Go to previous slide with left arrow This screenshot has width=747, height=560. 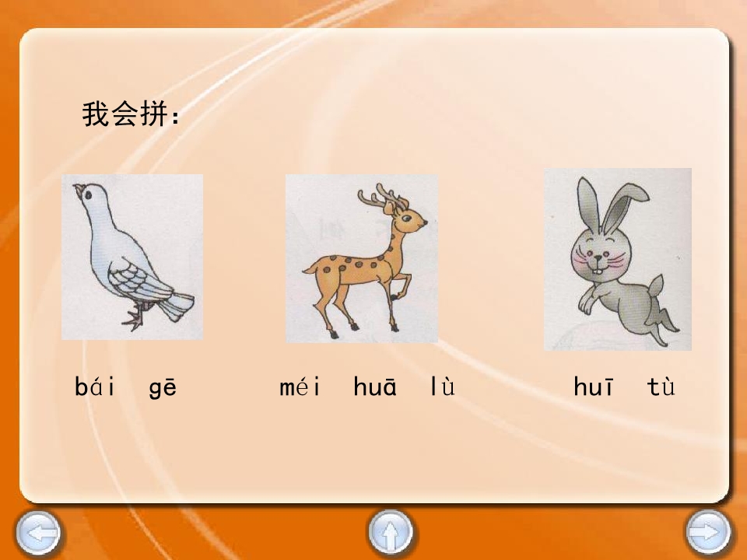tap(38, 534)
